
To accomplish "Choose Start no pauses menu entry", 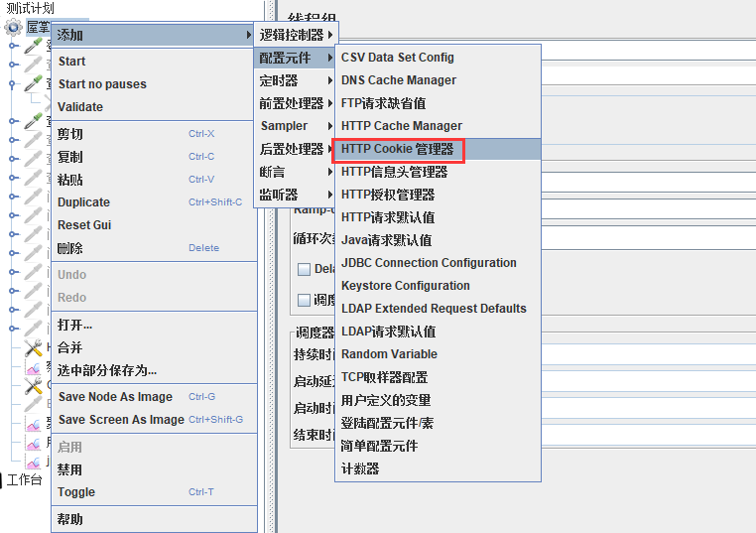I will click(x=153, y=84).
